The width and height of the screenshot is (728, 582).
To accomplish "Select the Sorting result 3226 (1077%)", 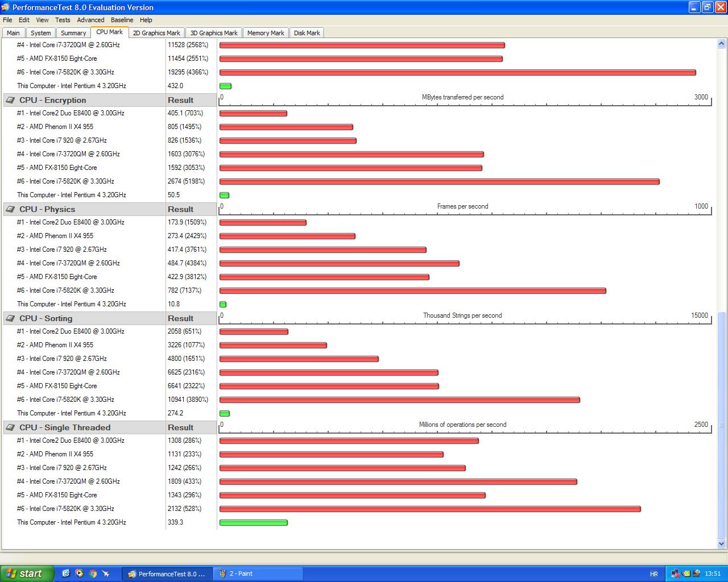I will [187, 345].
